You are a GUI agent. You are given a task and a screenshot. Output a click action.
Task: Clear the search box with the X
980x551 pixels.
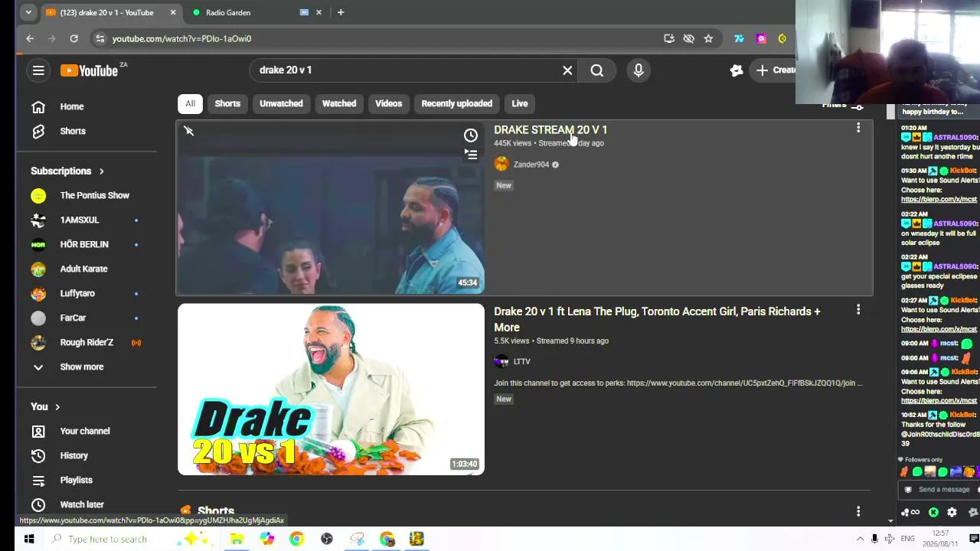pyautogui.click(x=567, y=70)
